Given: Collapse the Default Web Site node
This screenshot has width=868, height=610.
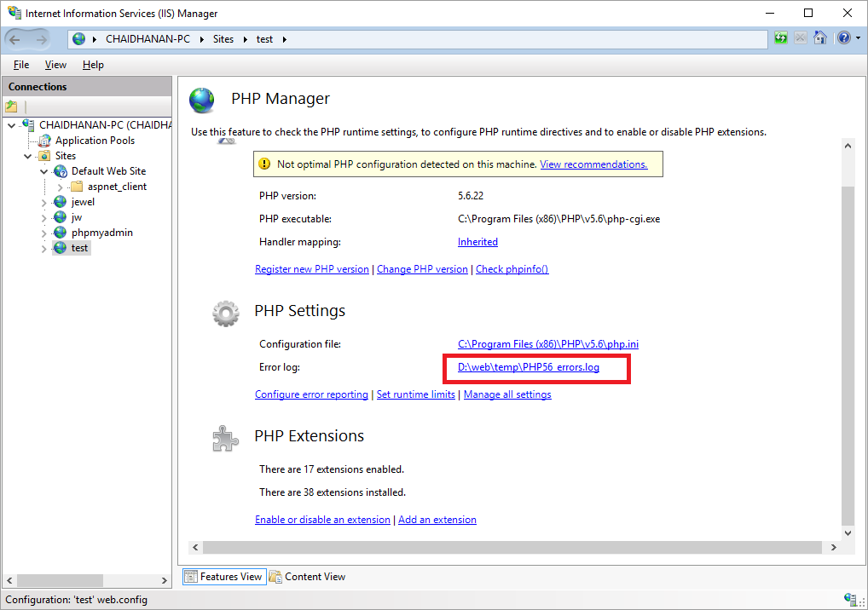Looking at the screenshot, I should 43,172.
